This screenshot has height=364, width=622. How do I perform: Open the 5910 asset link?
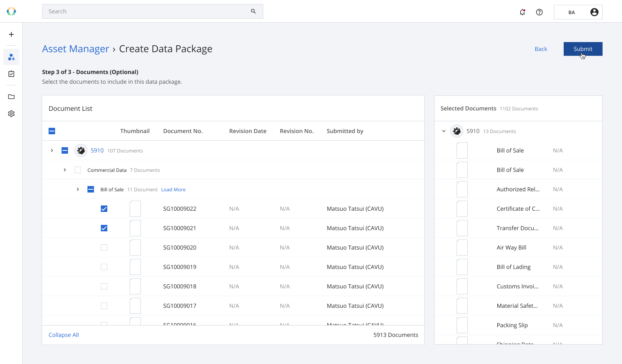click(97, 150)
